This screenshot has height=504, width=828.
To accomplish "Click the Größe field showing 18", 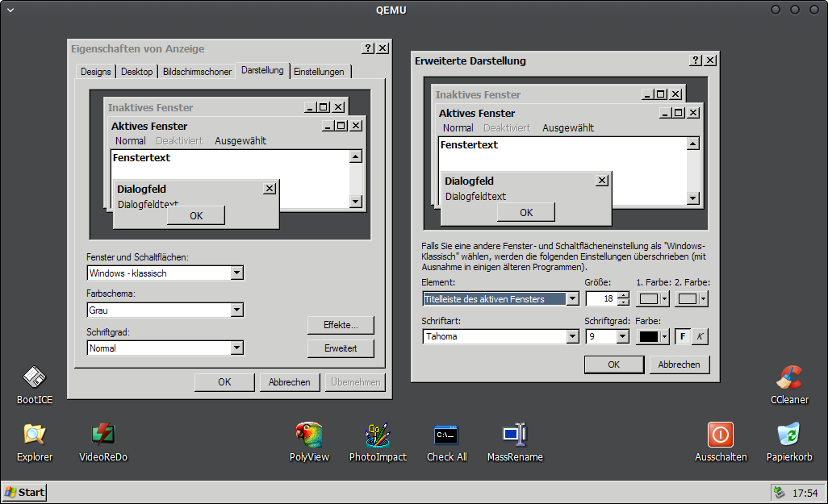I will coord(601,298).
